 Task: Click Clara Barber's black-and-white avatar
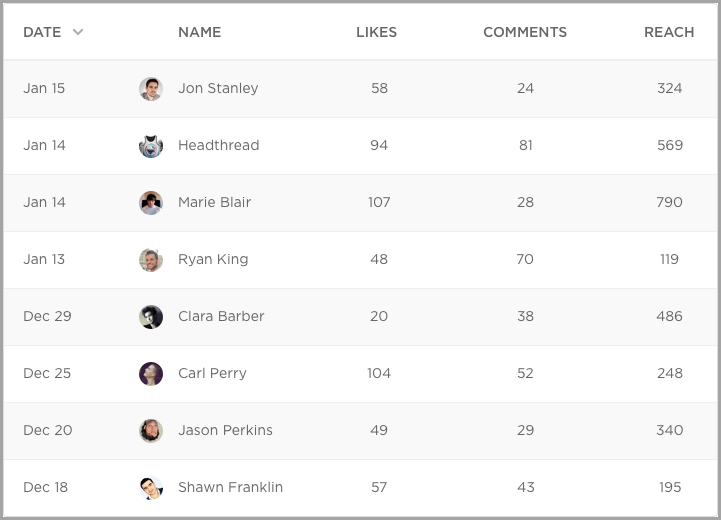coord(151,316)
